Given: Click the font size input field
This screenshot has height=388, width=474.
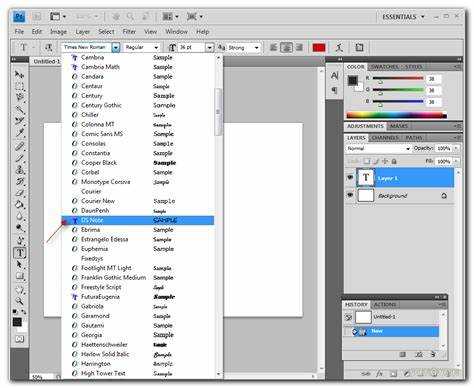Looking at the screenshot, I should 192,47.
